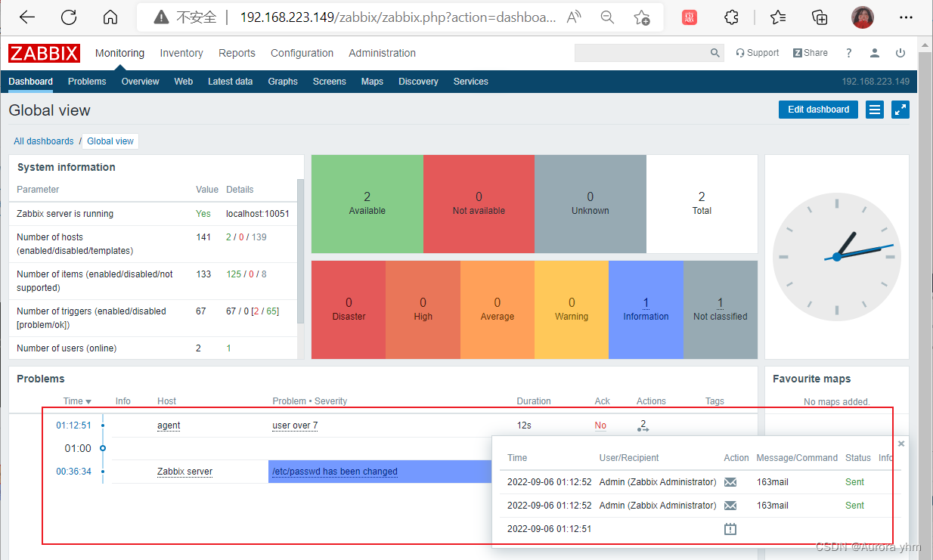Click the envelope icon in first 163mail row
The image size is (933, 560).
click(x=730, y=482)
